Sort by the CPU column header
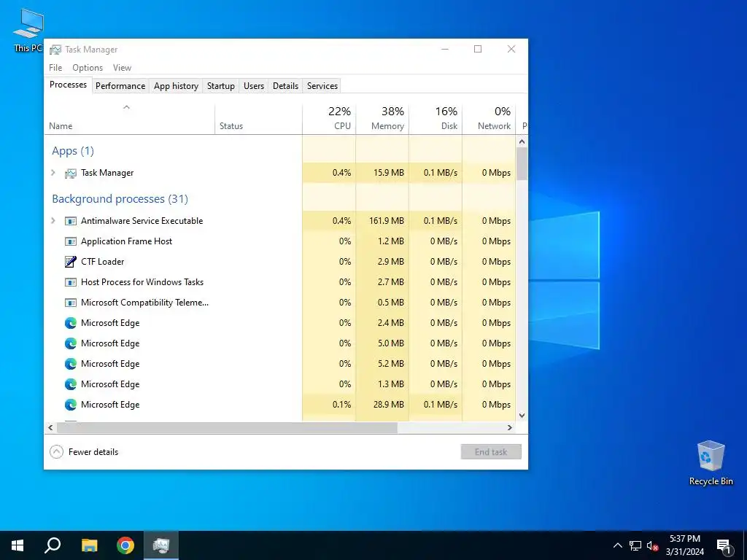Image resolution: width=747 pixels, height=560 pixels. 329,119
